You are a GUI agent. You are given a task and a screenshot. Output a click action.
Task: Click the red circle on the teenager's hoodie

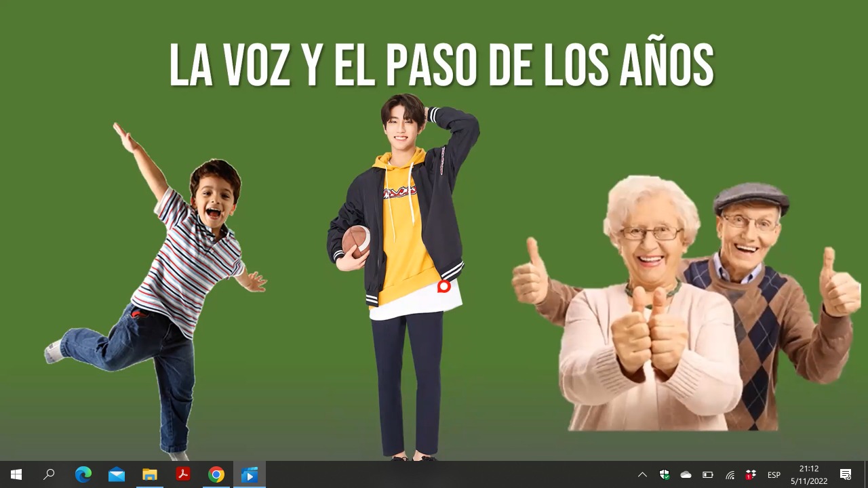click(444, 286)
